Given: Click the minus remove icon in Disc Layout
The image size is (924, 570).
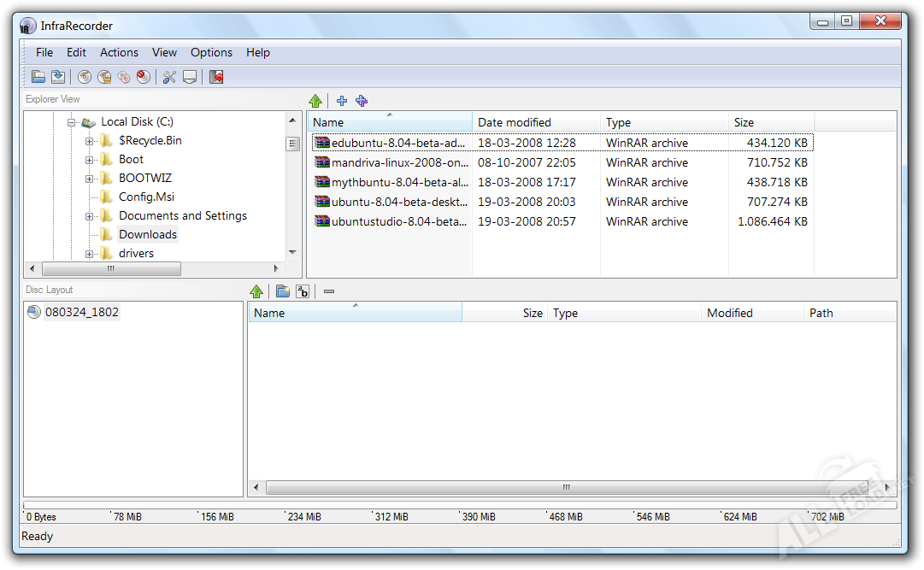Looking at the screenshot, I should tap(329, 291).
